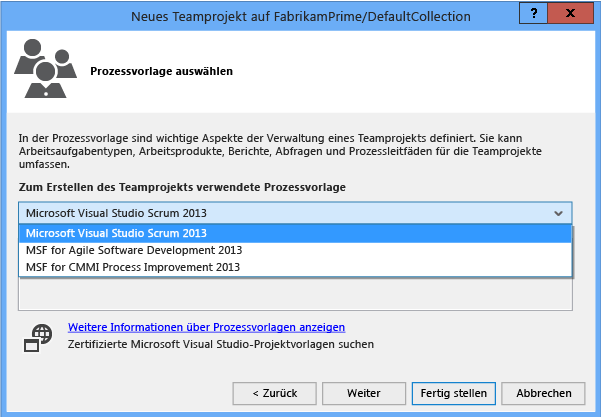The image size is (601, 417).
Task: Select Microsoft Visual Studio Scrum 2013 option
Action: 295,233
